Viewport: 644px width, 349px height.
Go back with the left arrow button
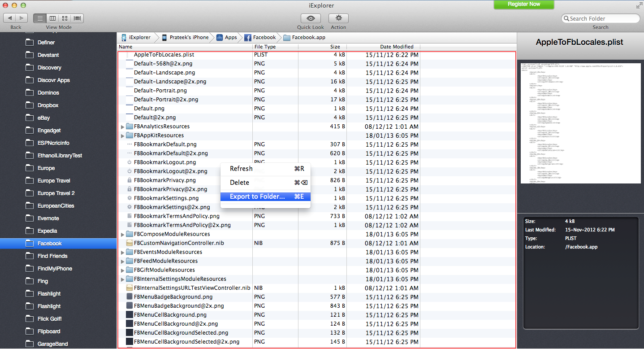[10, 18]
